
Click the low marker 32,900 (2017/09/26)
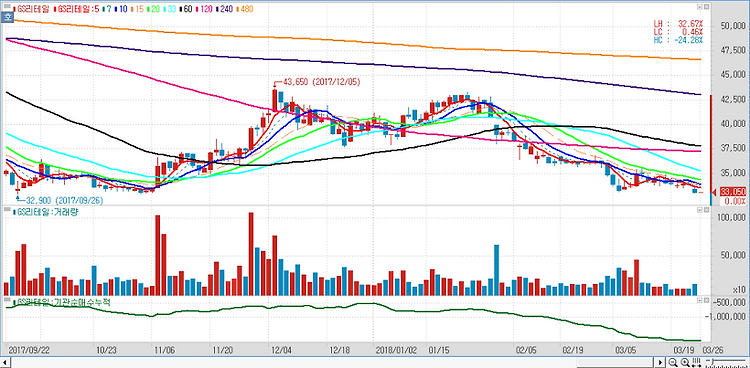click(64, 201)
